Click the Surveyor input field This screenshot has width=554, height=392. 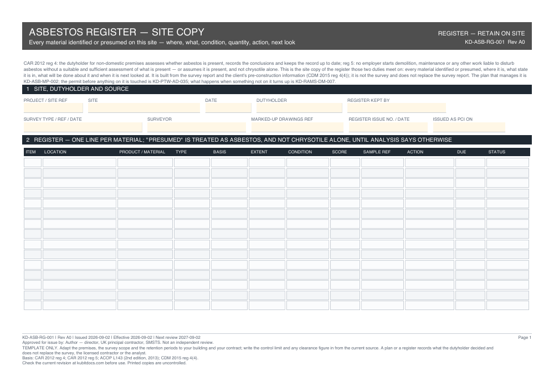point(197,127)
